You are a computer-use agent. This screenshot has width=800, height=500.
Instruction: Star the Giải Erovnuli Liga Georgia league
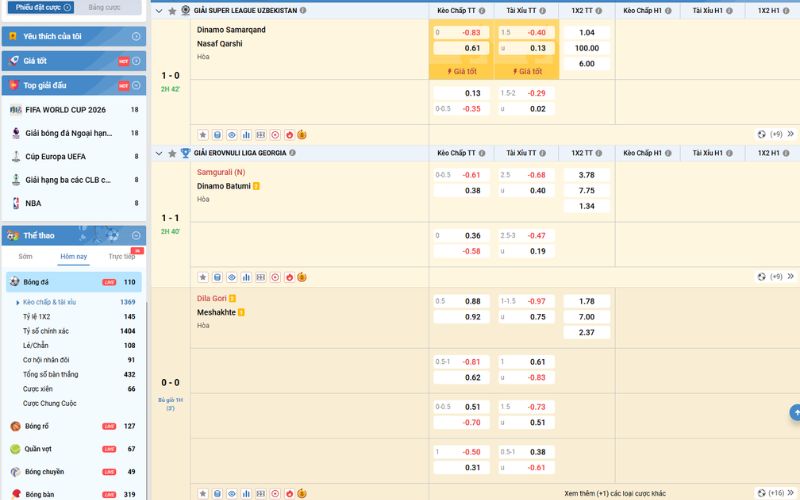[172, 153]
